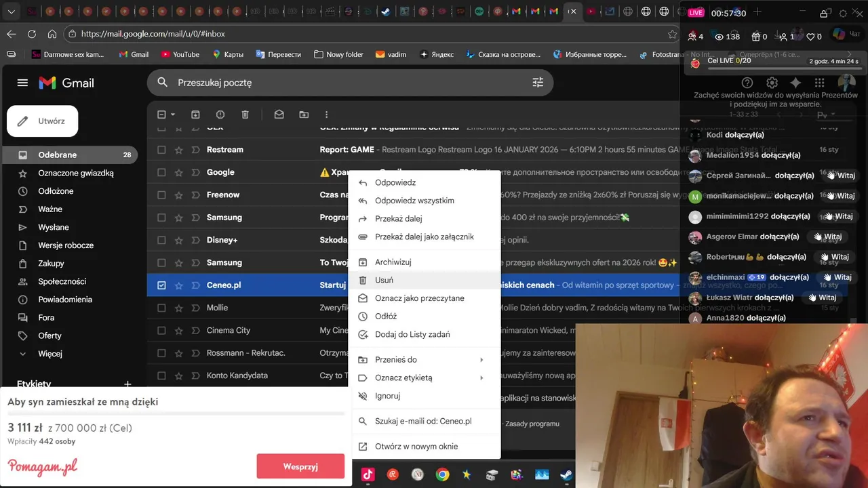Click move-to folder toolbar icon
Screen dimensions: 868x488
click(304, 115)
